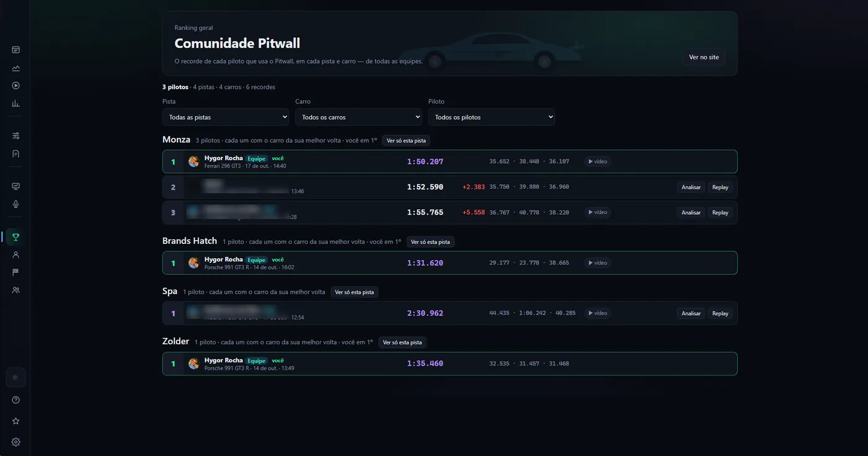Viewport: 868px width, 456px height.
Task: Open the single person profile icon
Action: [x=15, y=254]
